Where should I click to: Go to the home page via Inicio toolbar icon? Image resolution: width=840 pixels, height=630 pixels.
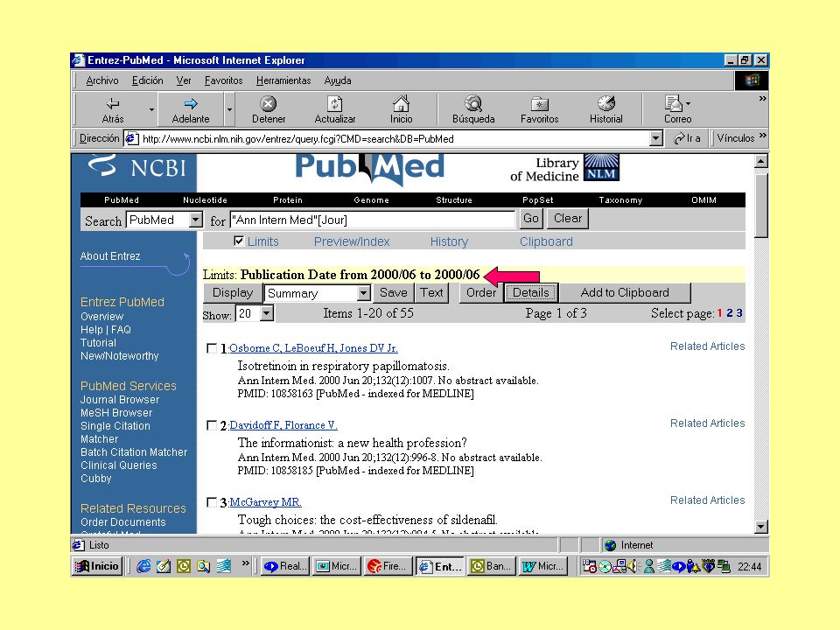(x=402, y=110)
